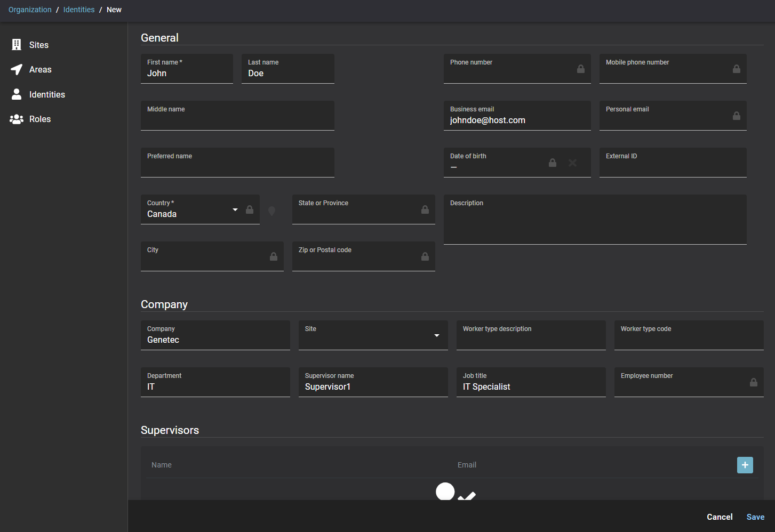Clear Date of birth with the X icon
This screenshot has width=775, height=532.
coord(572,163)
